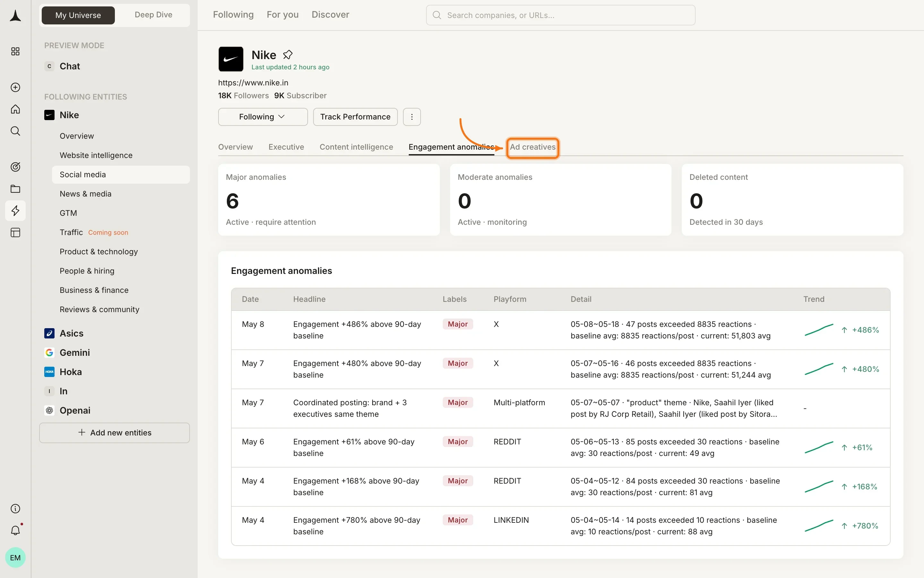The width and height of the screenshot is (924, 578).
Task: Click Add new entities button
Action: click(114, 433)
